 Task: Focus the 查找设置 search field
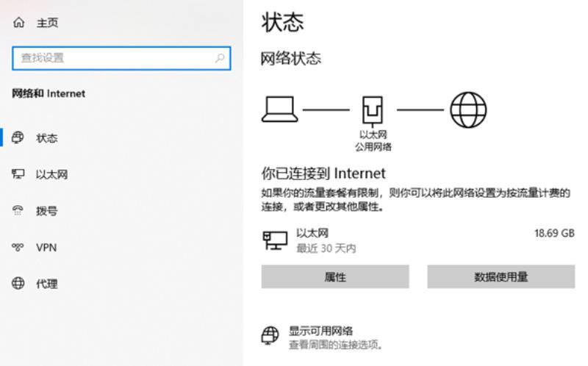pos(121,58)
